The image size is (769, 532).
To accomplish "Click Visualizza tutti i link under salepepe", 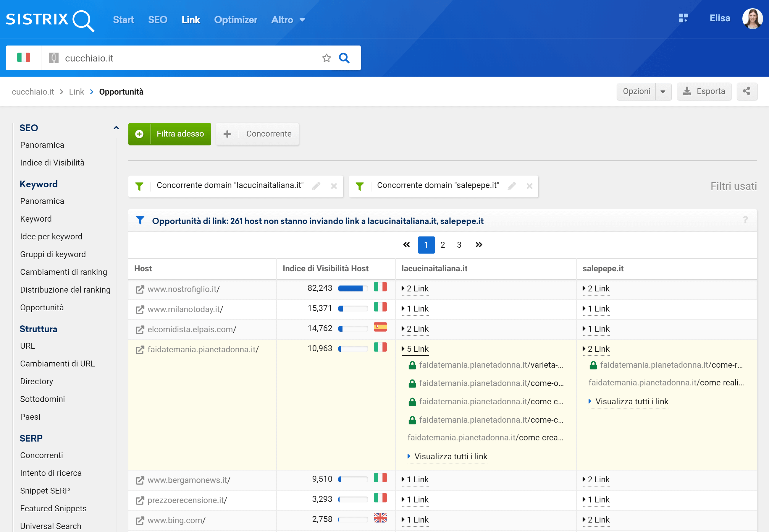I will 629,402.
